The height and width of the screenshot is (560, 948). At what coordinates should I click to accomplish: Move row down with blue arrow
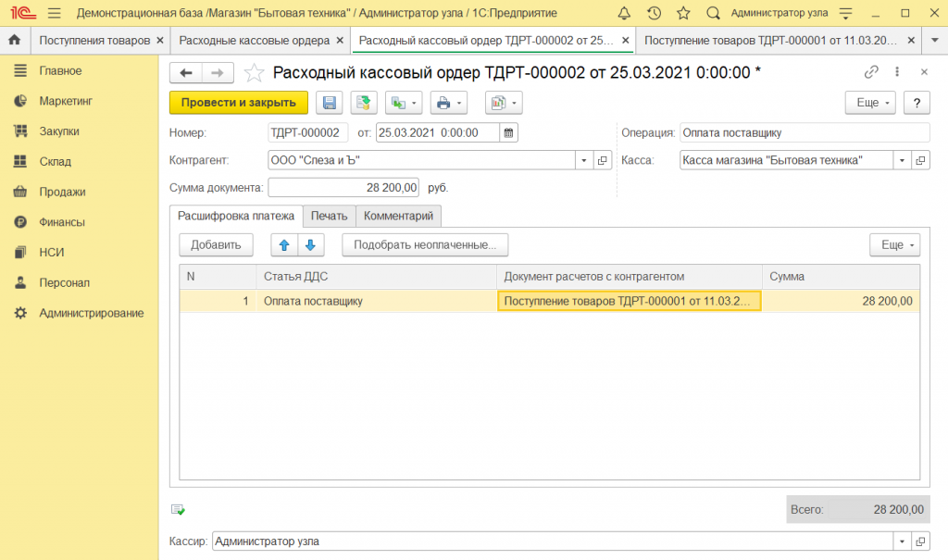pos(310,245)
